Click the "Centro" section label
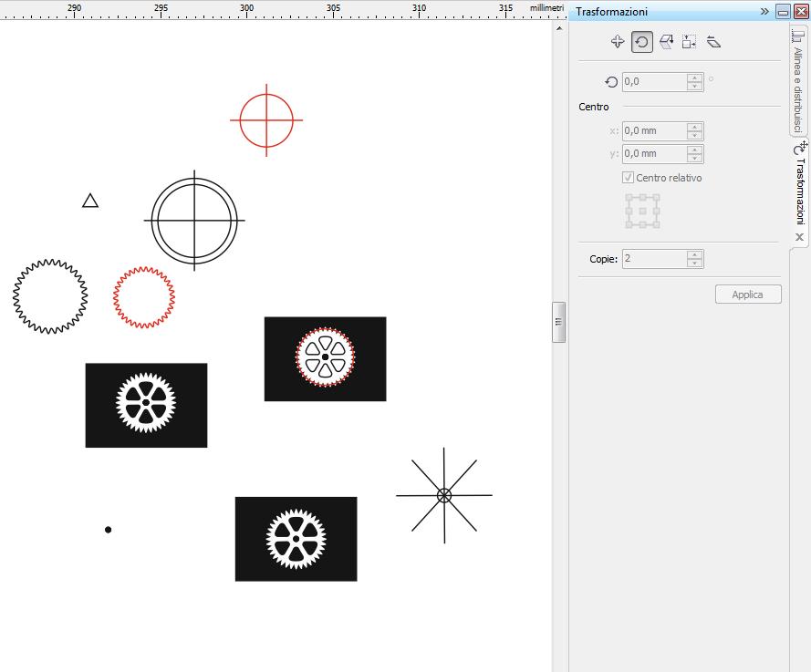The height and width of the screenshot is (672, 811). (x=594, y=107)
